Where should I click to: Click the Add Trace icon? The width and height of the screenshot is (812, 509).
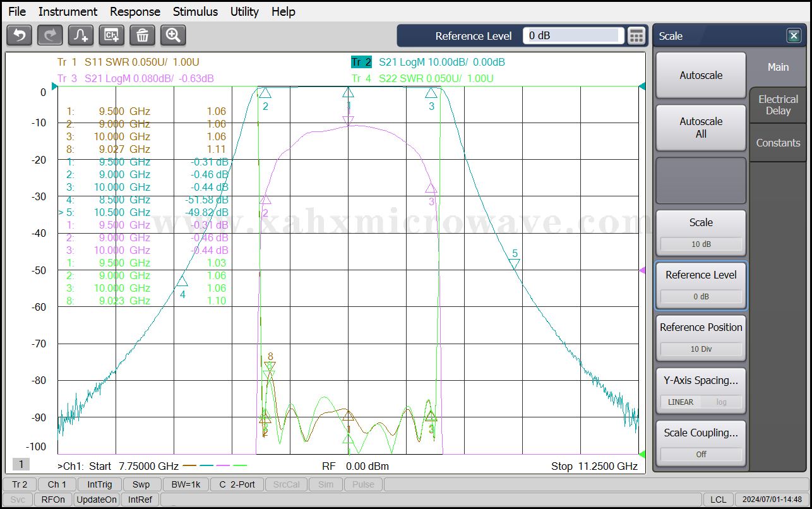click(x=81, y=35)
